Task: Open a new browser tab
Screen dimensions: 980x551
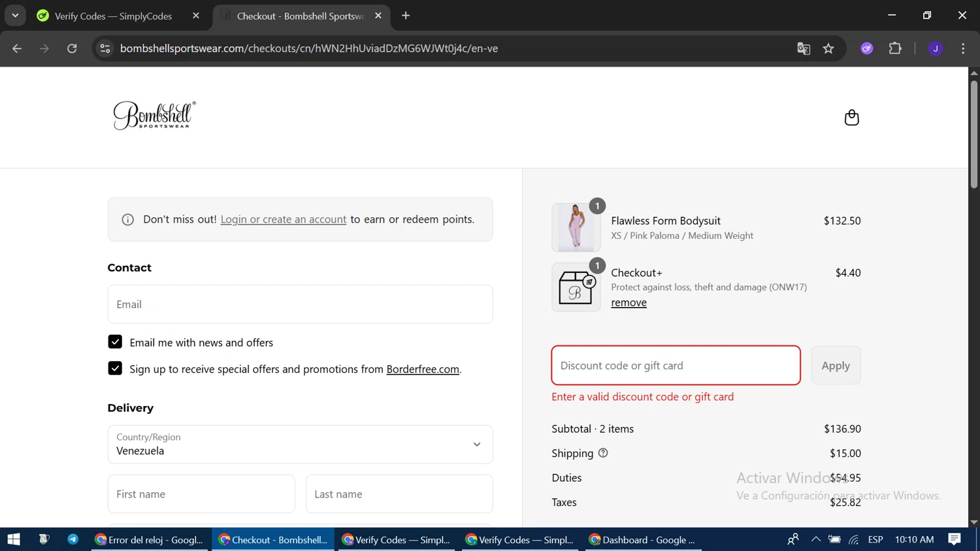Action: [406, 16]
